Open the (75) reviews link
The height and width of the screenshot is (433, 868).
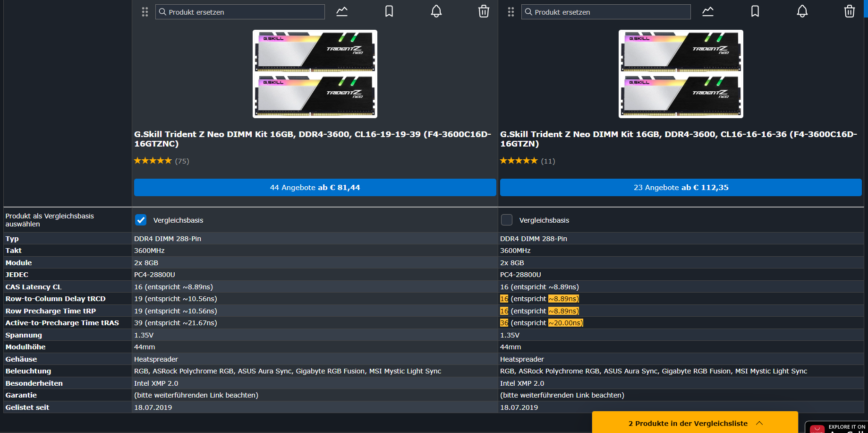182,161
